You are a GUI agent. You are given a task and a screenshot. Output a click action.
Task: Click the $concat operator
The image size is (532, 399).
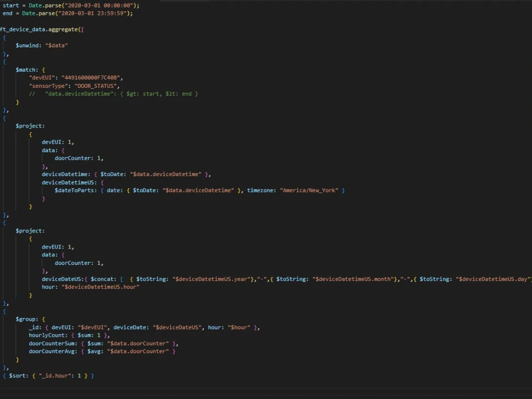pyautogui.click(x=103, y=279)
